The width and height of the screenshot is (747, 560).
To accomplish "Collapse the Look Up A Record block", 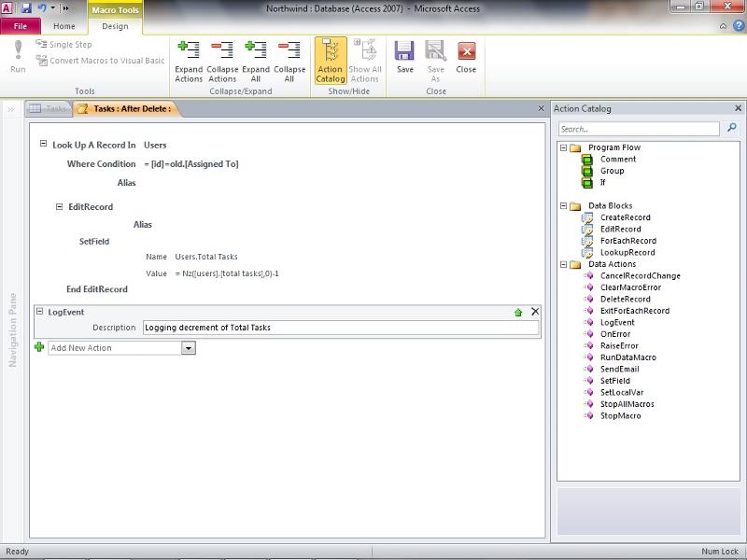I will pos(43,144).
